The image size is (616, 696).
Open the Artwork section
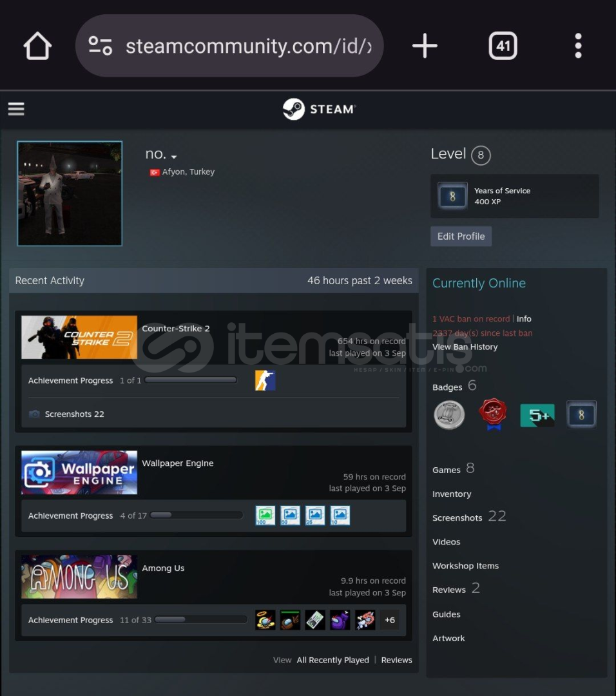point(448,638)
